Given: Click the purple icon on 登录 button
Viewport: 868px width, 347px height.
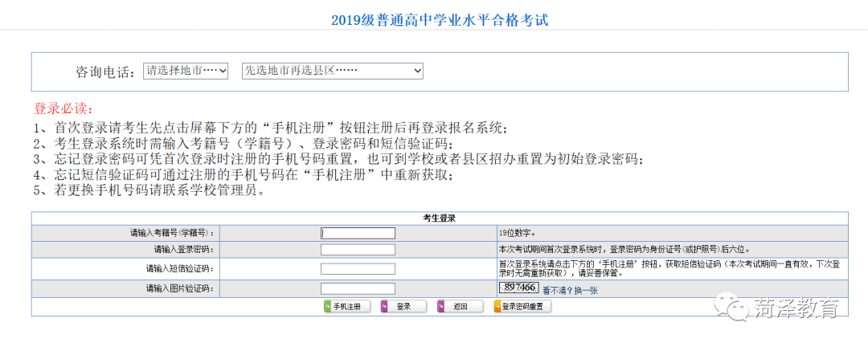Looking at the screenshot, I should [384, 307].
